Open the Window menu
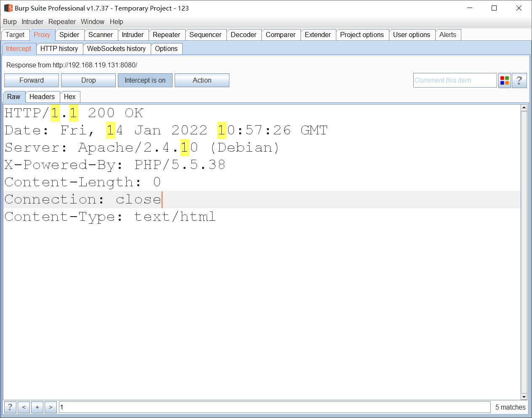Viewport: 532px width, 418px height. point(93,22)
